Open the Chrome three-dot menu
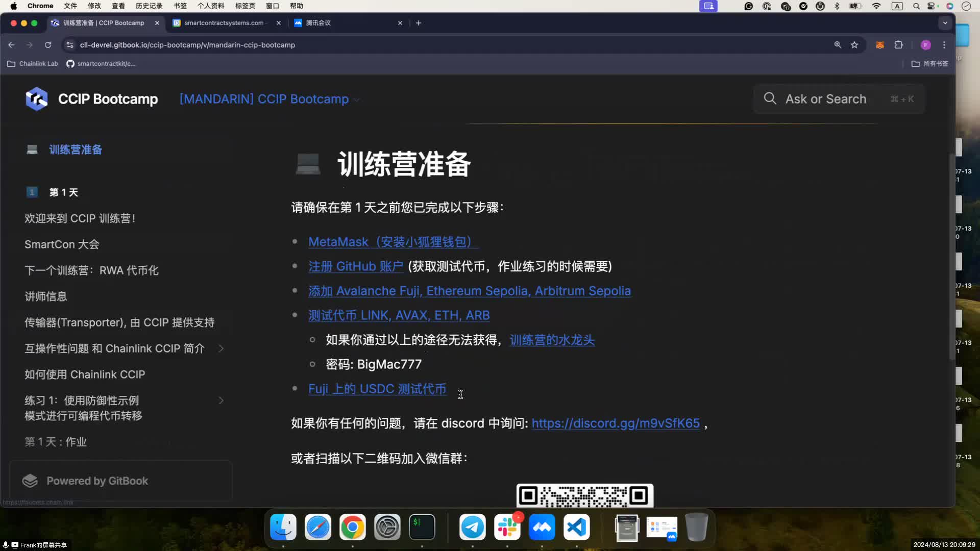Screen dimensions: 980x551 pyautogui.click(x=944, y=45)
